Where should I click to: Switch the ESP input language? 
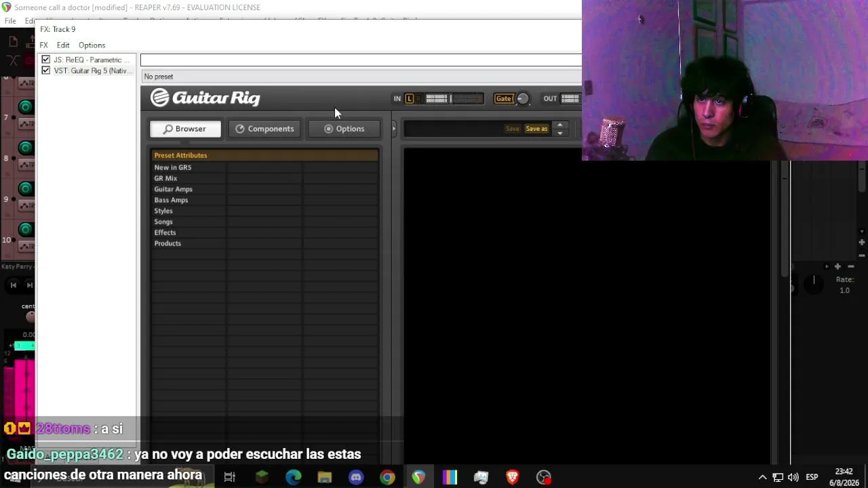click(812, 477)
